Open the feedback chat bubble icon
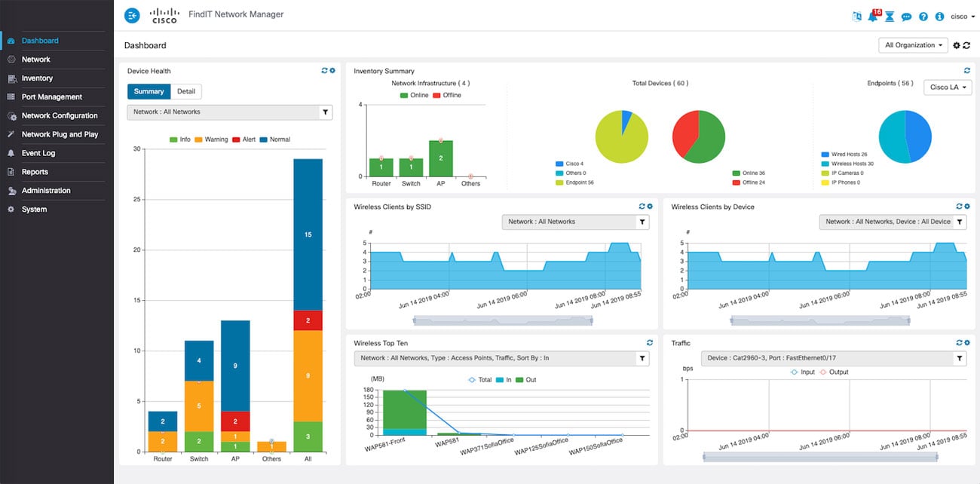Screen dimensions: 980x484 point(906,17)
